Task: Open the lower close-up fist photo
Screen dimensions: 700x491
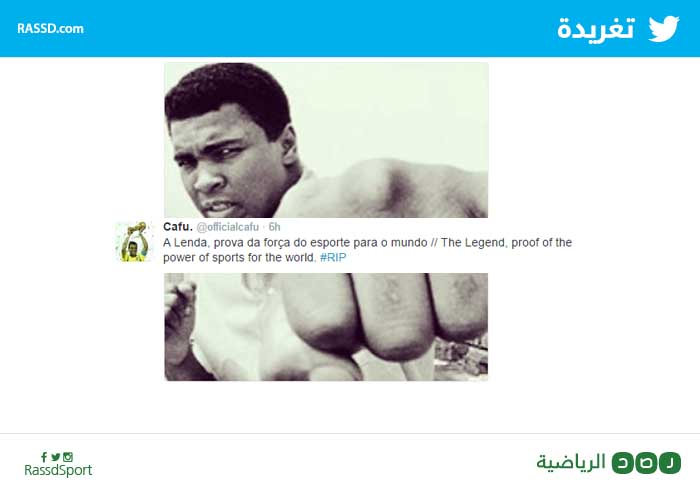Action: pyautogui.click(x=326, y=327)
